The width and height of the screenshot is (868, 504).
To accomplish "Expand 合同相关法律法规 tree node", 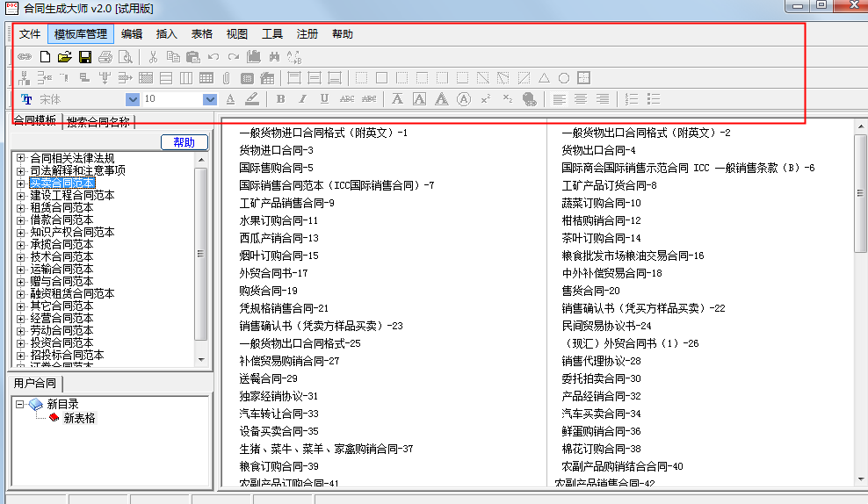I will tap(20, 158).
